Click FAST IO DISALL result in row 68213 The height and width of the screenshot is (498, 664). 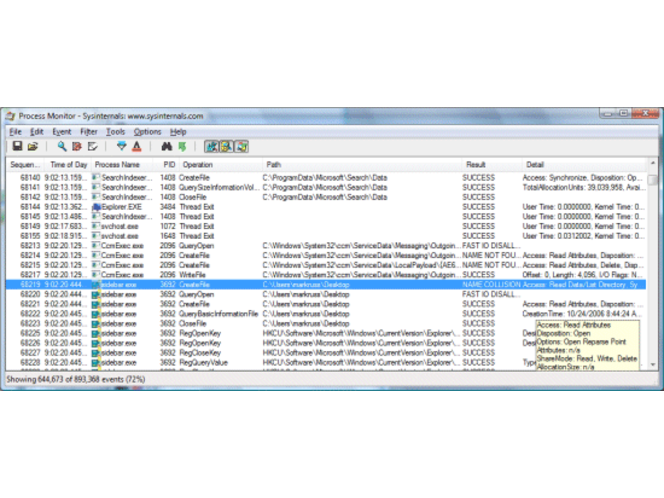tap(491, 246)
